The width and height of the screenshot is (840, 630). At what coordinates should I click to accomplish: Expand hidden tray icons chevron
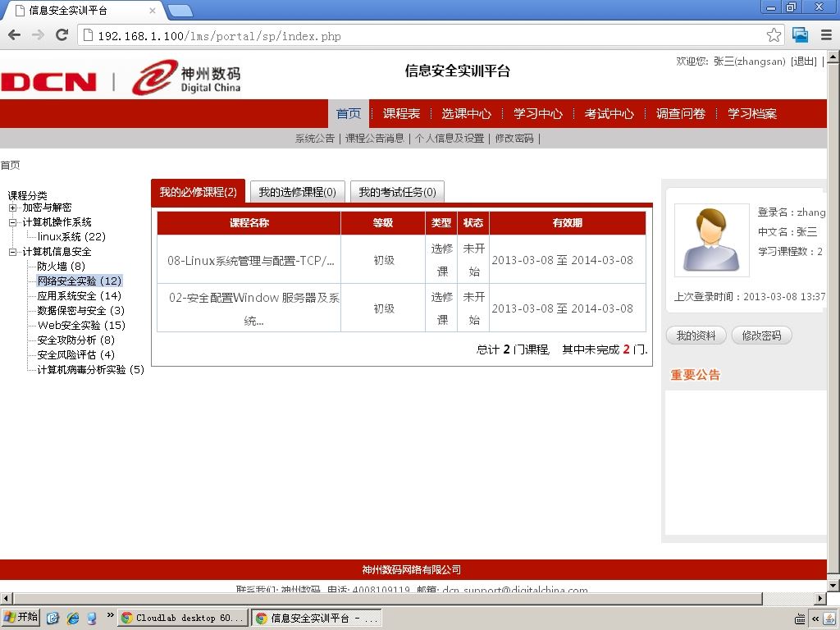coord(815,619)
